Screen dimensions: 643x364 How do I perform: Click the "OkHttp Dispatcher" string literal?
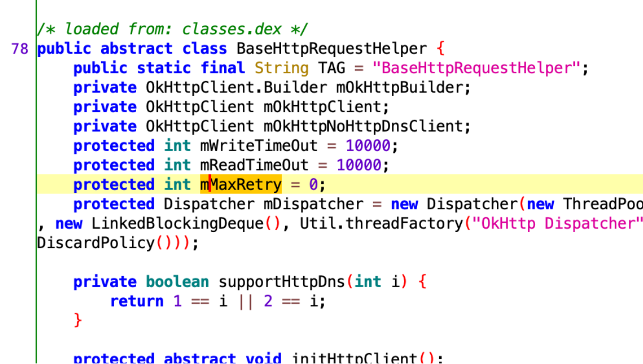[557, 224]
